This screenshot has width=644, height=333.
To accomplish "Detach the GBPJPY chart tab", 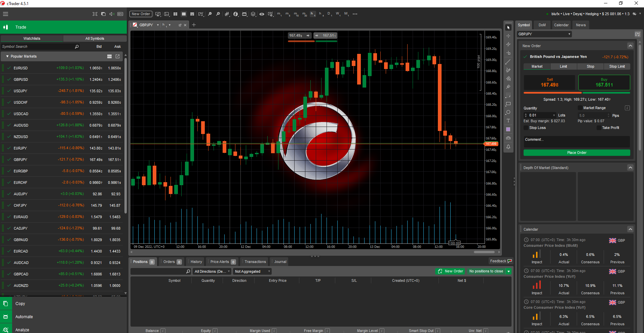I will click(180, 25).
